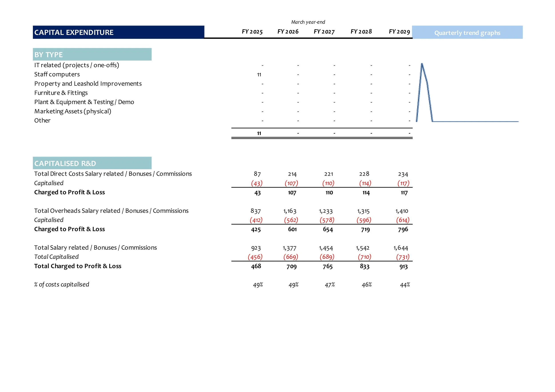Click the Total Charged value 833

(365, 266)
